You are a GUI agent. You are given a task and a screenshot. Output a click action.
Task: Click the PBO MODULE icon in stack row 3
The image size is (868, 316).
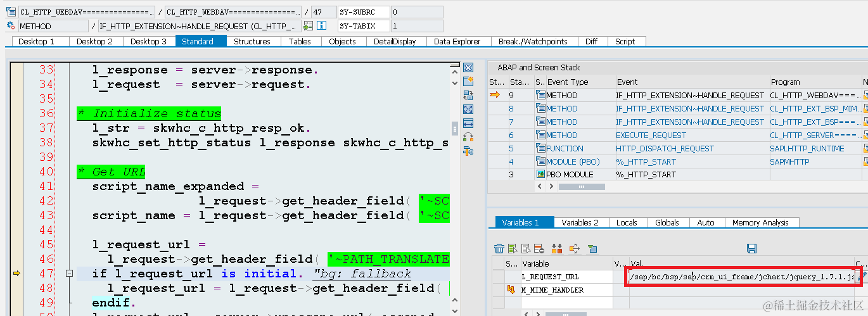click(540, 174)
